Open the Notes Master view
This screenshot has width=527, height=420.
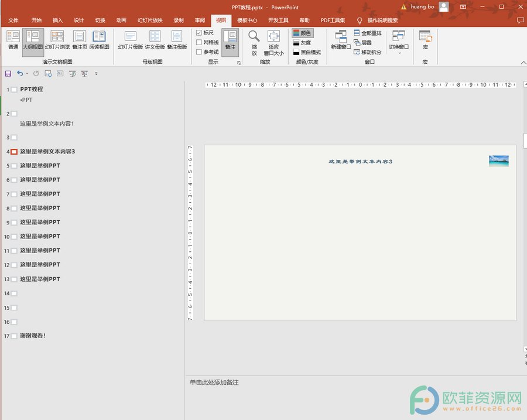(177, 40)
